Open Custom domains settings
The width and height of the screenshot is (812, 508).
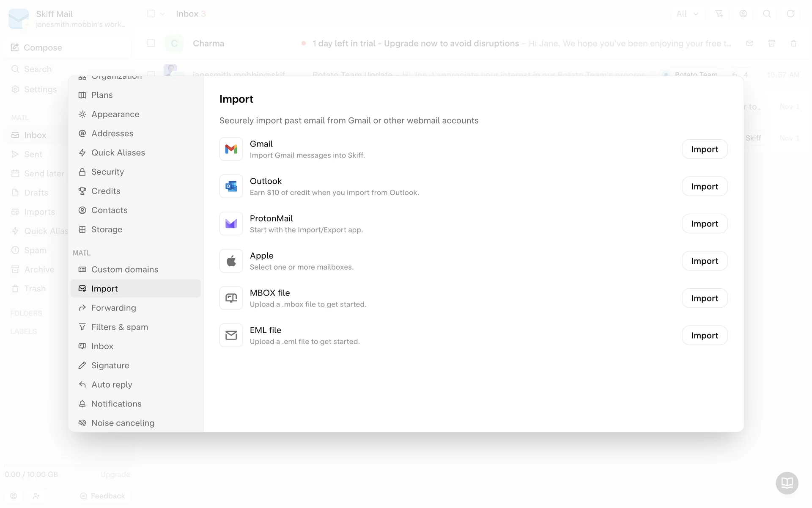pos(124,269)
